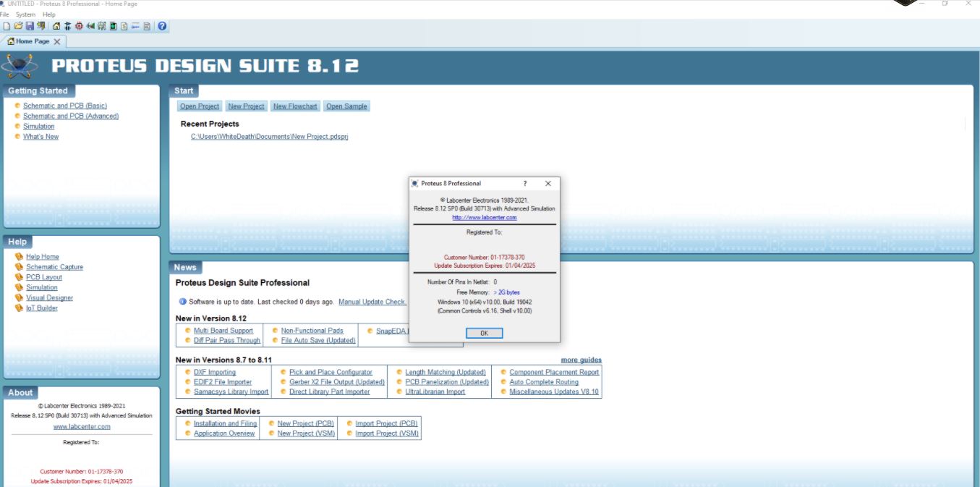
Task: Click OK in the about dialog
Action: click(484, 333)
